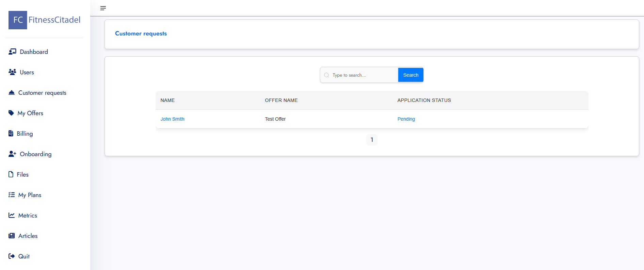Open the Articles menu item
Image resolution: width=644 pixels, height=270 pixels.
coord(28,236)
